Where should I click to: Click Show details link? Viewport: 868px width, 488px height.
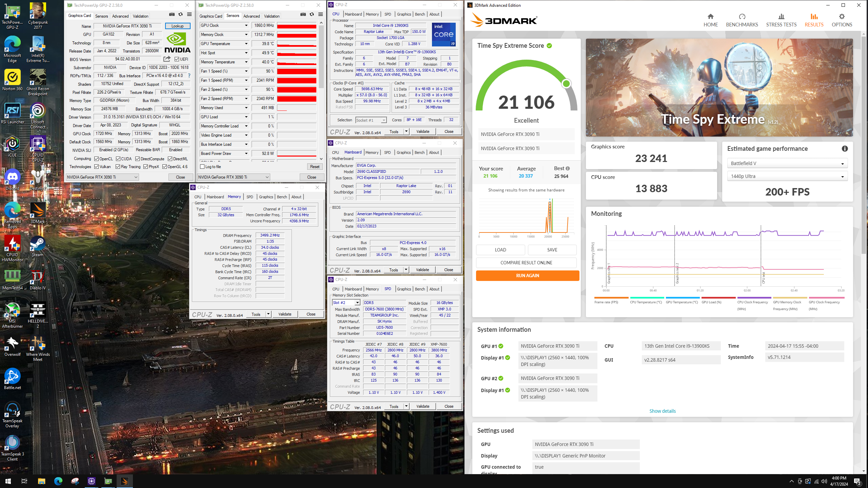tap(663, 411)
